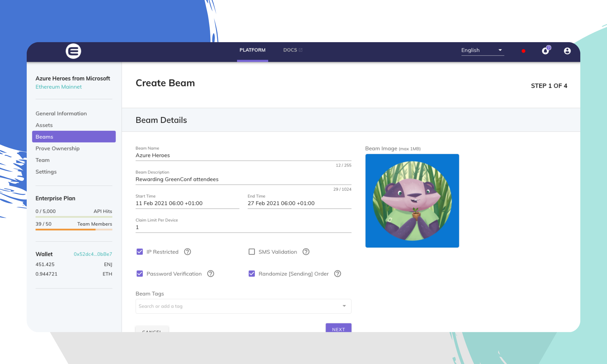
Task: Open Prove Ownership in sidebar
Action: tap(57, 149)
